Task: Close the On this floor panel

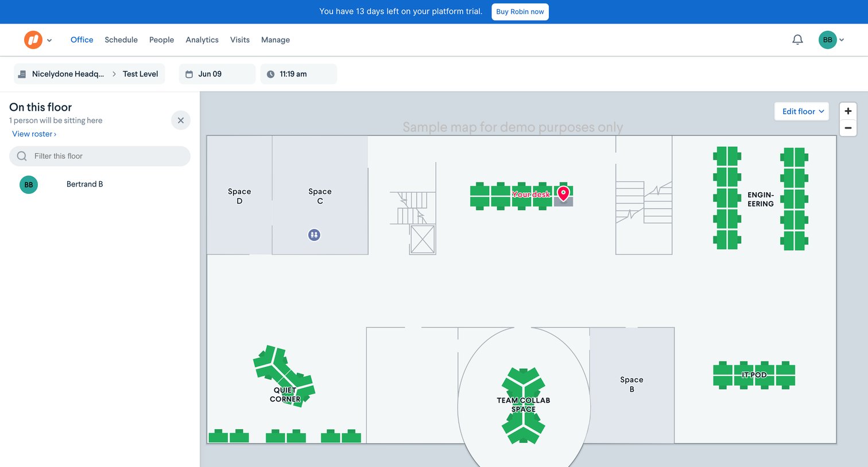Action: point(181,120)
